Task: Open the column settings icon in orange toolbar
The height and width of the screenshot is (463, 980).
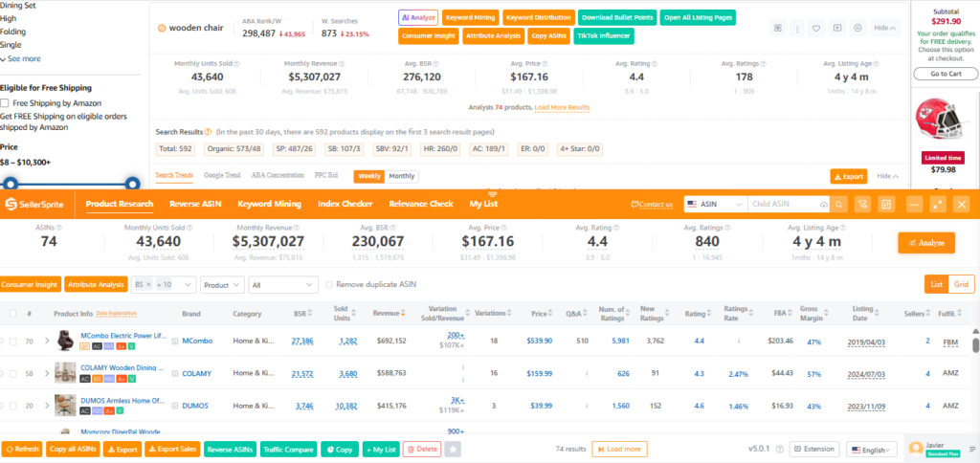Action: click(x=886, y=204)
